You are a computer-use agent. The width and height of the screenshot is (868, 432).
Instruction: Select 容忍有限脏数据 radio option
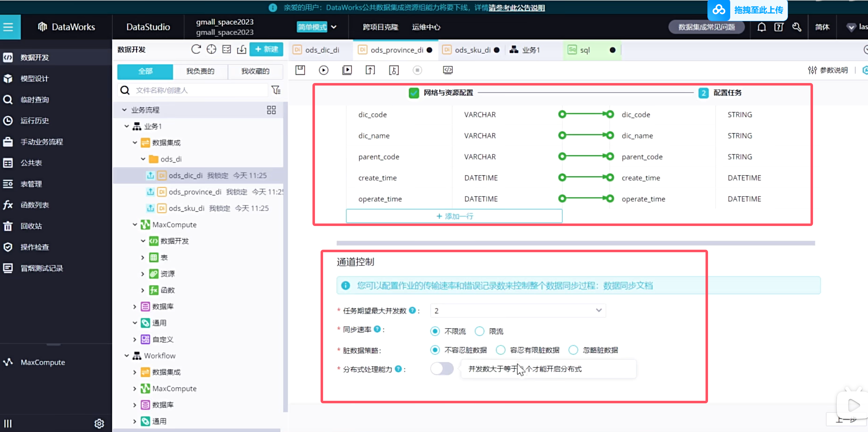click(x=501, y=350)
